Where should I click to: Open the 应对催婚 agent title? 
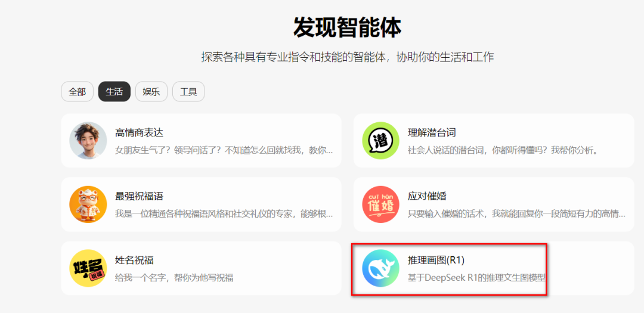pos(427,196)
